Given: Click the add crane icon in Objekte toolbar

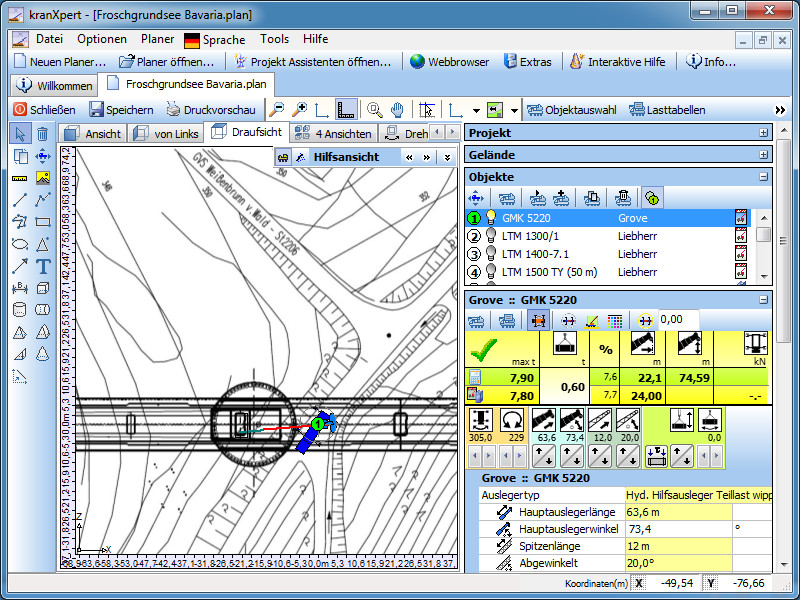Looking at the screenshot, I should tap(562, 198).
